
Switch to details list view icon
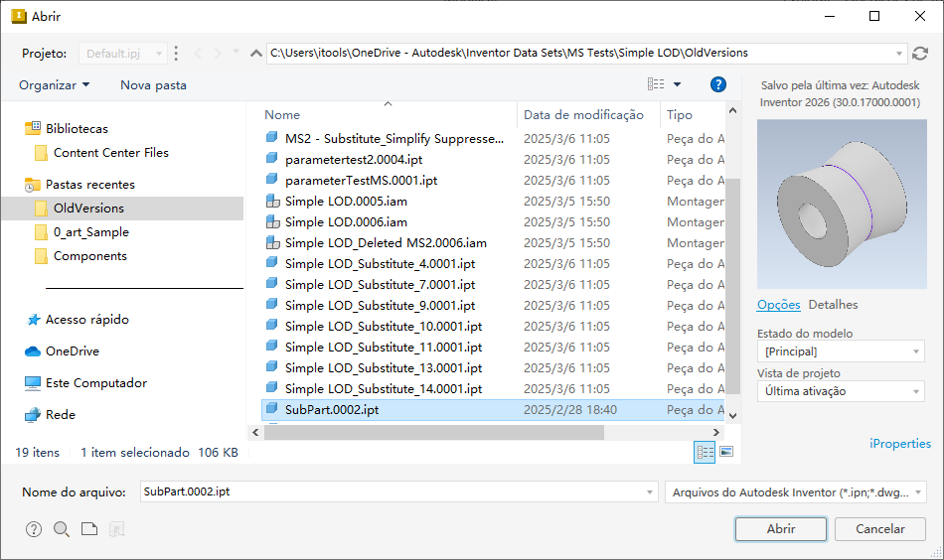pyautogui.click(x=705, y=452)
